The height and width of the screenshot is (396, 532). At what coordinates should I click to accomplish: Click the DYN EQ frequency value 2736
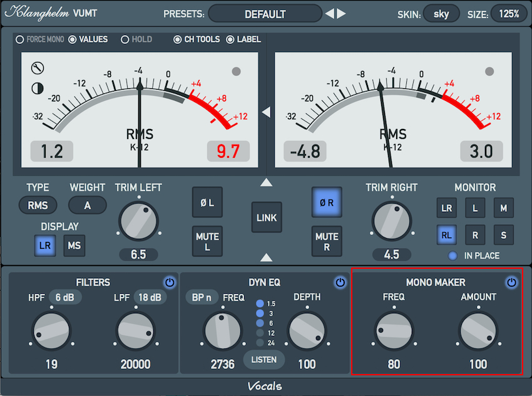[223, 365]
